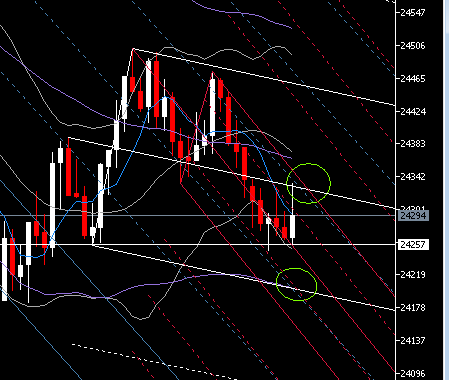Click the vertical scrollbar at the right edge
Viewport: 449px width, 380px height.
[446, 190]
